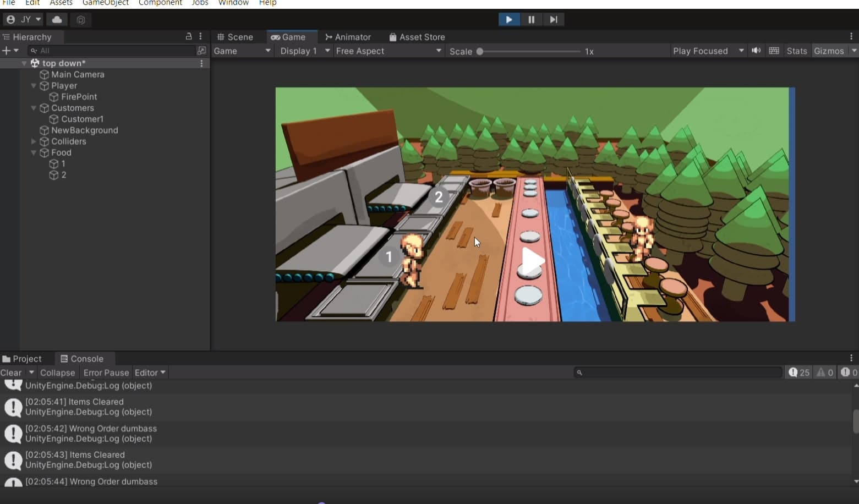859x504 pixels.
Task: Click the Colliders cube icon
Action: (x=45, y=141)
